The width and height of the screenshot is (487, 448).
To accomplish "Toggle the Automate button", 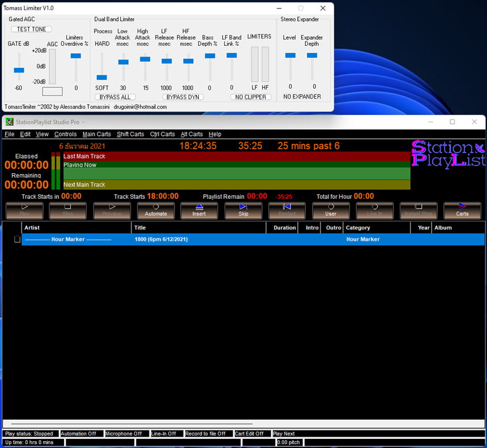I will 156,211.
